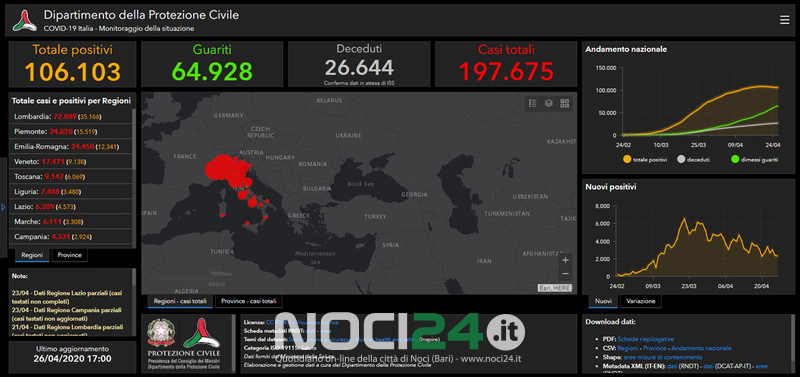Screen dimensions: 800x377
Task: Open the hamburger menu in header
Action: coord(784,20)
